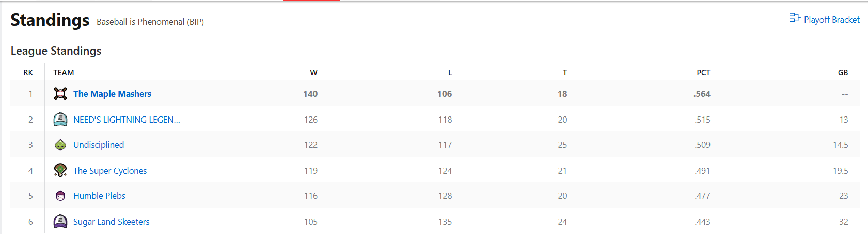Click the Undisciplined green team logo

[60, 145]
